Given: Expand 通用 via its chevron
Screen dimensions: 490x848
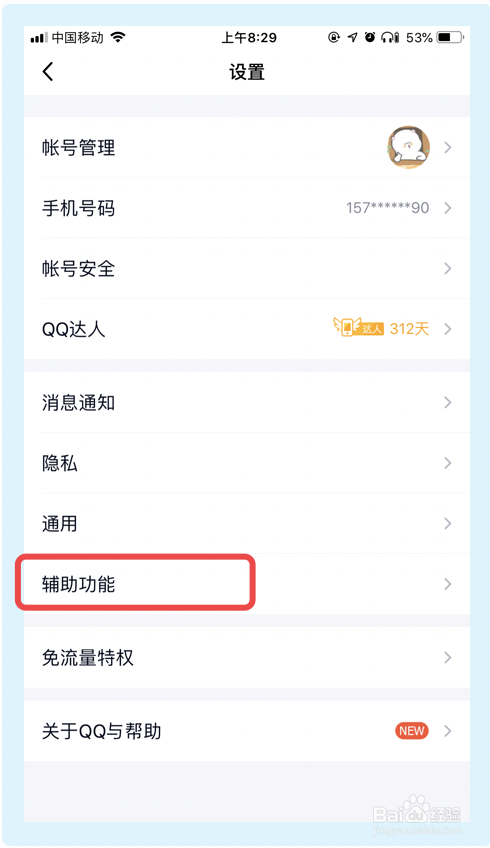Looking at the screenshot, I should 447,524.
